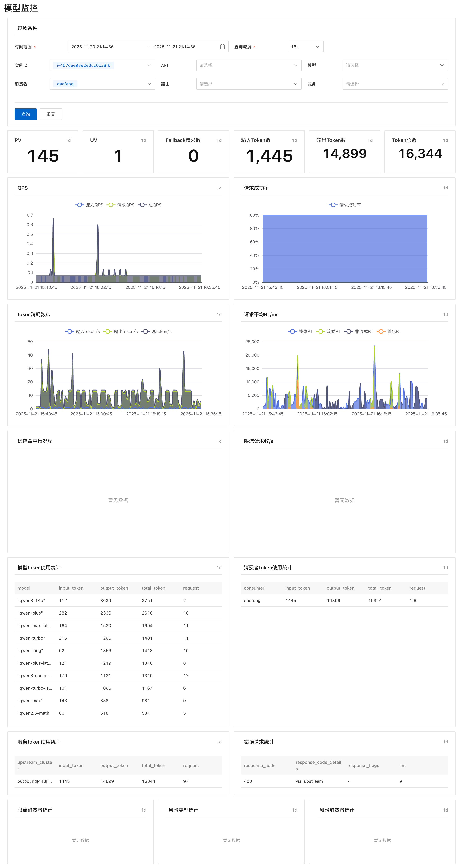This screenshot has width=463, height=868.
Task: Expand the 查询粒度 15s dropdown
Action: [x=305, y=47]
